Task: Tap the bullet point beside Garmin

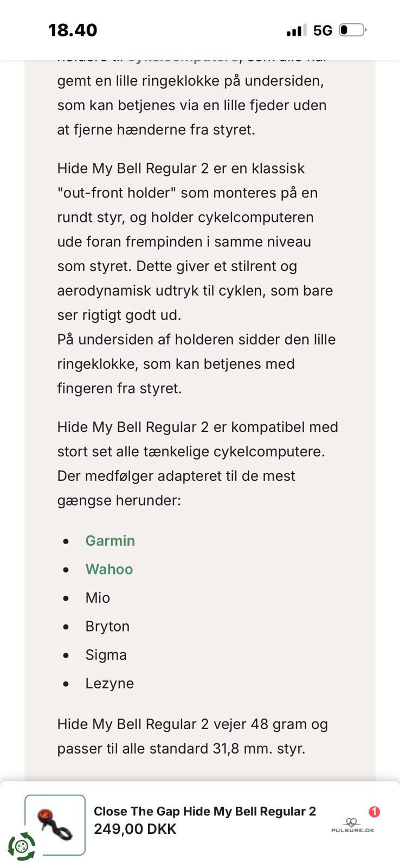Action: pos(66,541)
